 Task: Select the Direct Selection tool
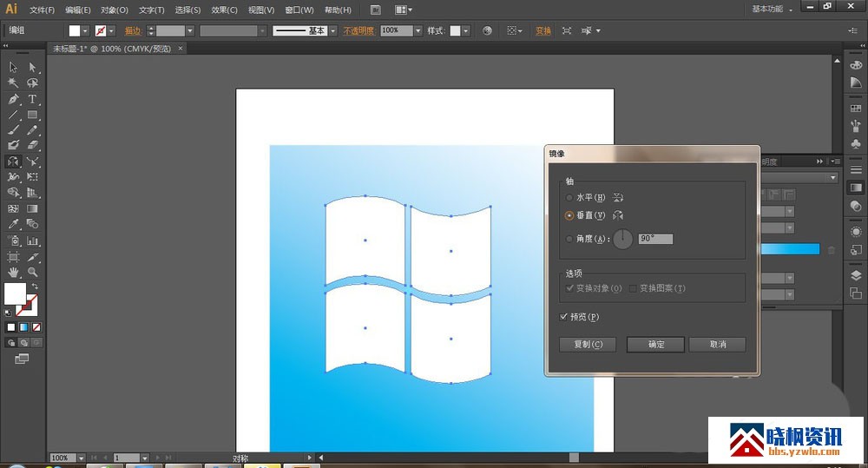pyautogui.click(x=33, y=67)
